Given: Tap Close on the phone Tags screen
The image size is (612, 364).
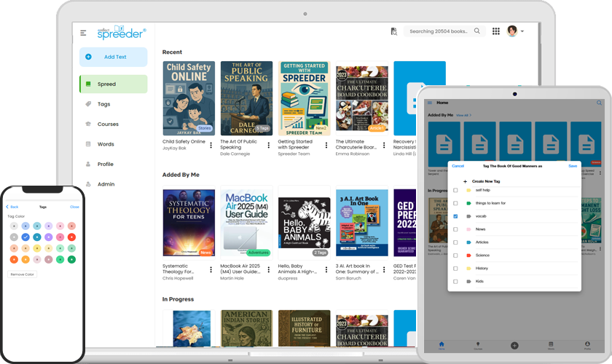Looking at the screenshot, I should [74, 207].
